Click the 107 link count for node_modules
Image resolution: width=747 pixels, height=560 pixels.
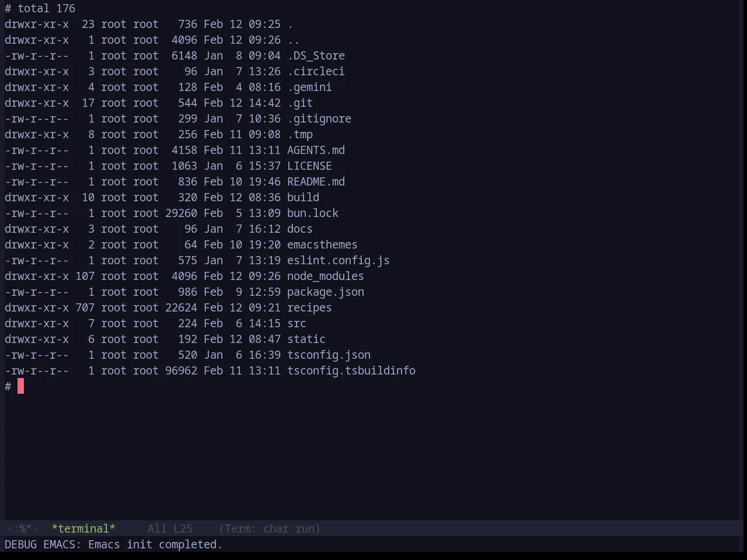pyautogui.click(x=85, y=276)
